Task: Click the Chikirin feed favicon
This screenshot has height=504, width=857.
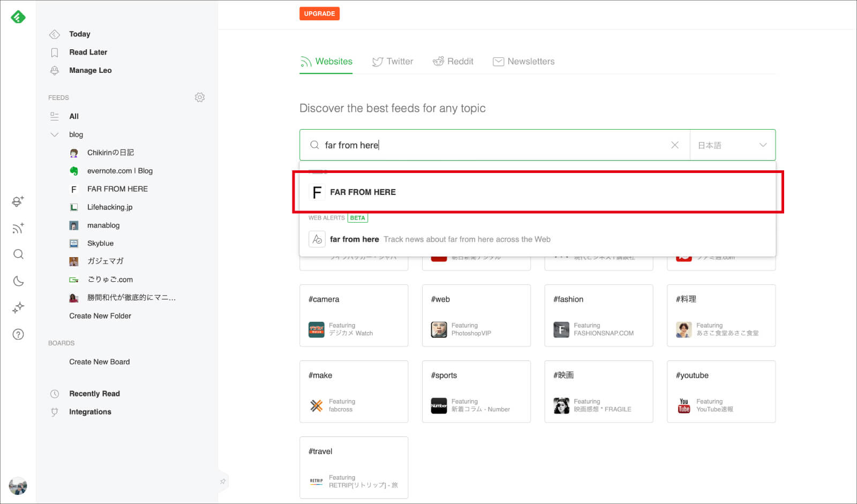Action: tap(74, 153)
